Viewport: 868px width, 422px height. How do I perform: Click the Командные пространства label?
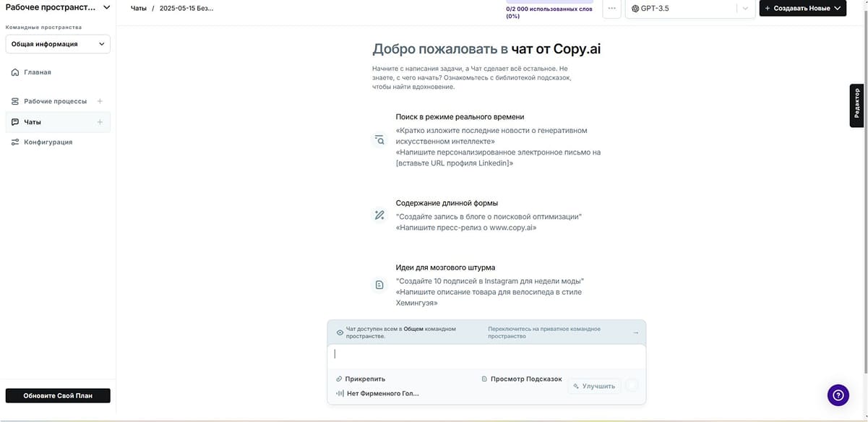click(43, 27)
